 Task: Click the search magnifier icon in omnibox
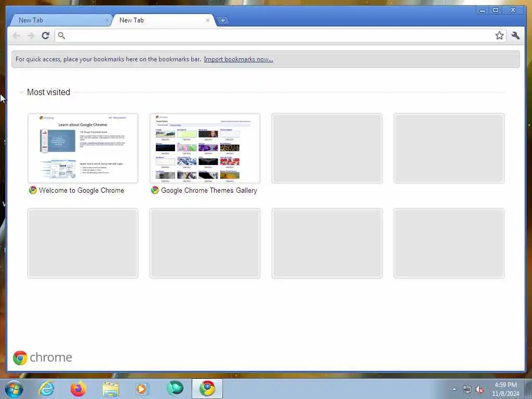61,35
